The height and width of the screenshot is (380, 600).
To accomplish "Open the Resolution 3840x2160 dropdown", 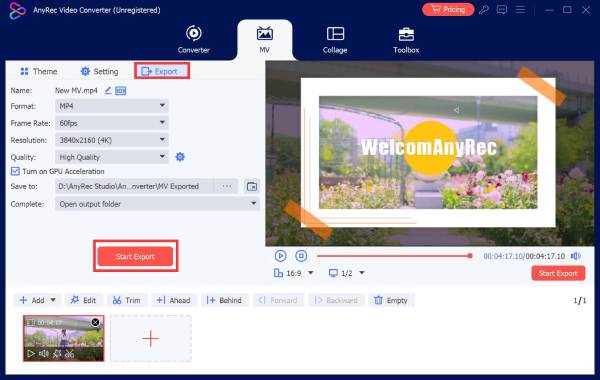I will point(112,140).
